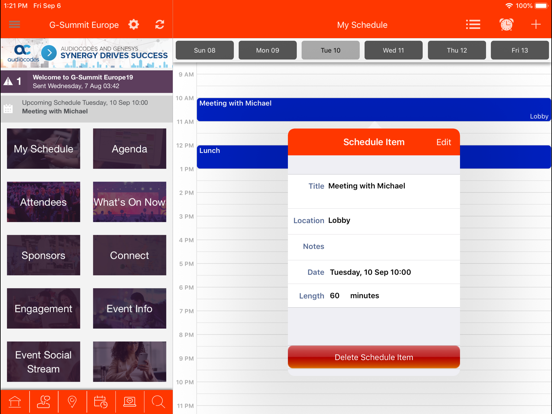Tap the empty Notes field
Screen dimensions: 552x414
tap(374, 247)
